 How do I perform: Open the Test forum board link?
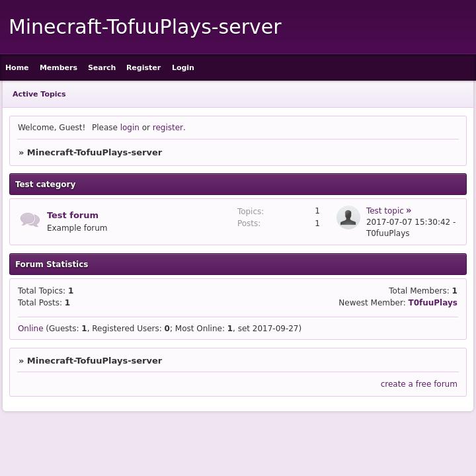(x=73, y=215)
